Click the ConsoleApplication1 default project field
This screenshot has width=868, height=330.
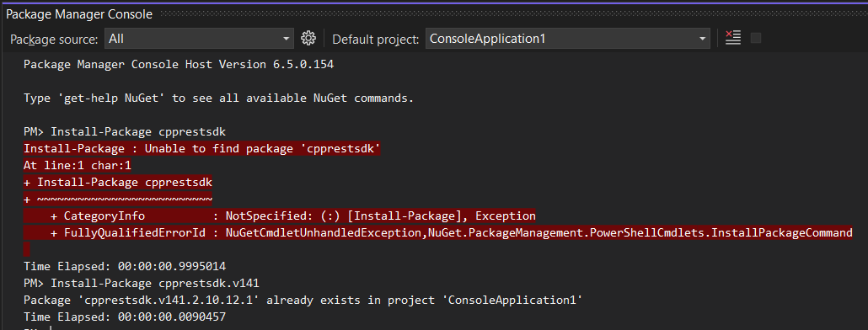tap(568, 39)
